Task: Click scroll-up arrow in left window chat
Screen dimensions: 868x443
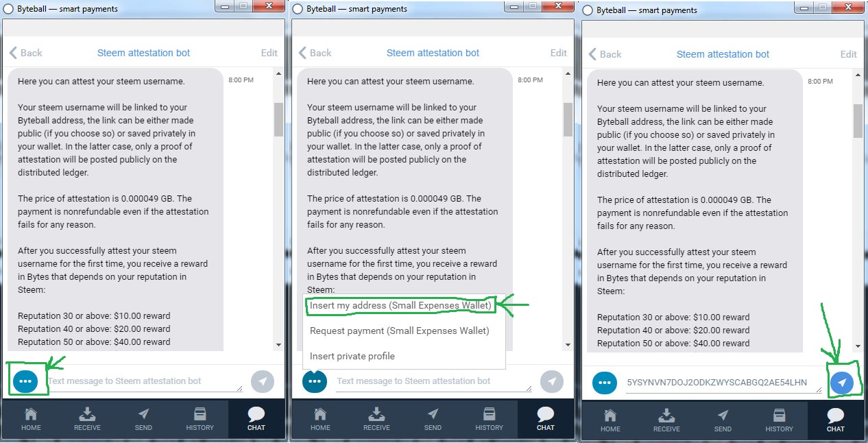Action: pyautogui.click(x=278, y=73)
